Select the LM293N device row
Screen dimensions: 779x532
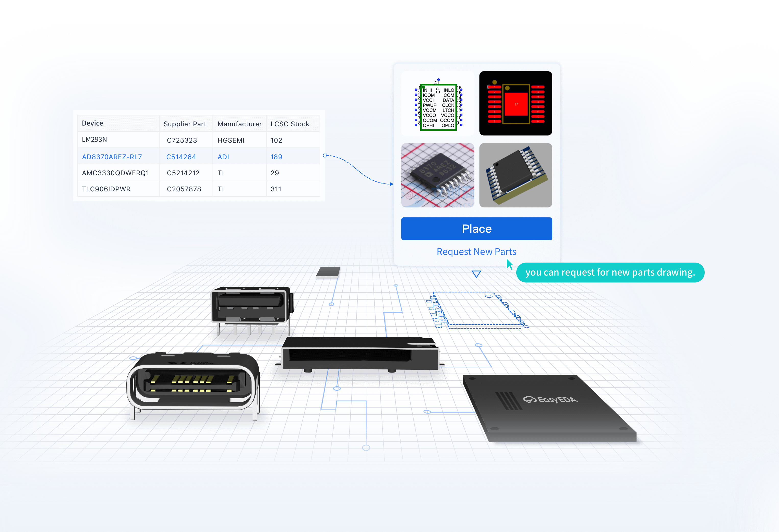[94, 140]
